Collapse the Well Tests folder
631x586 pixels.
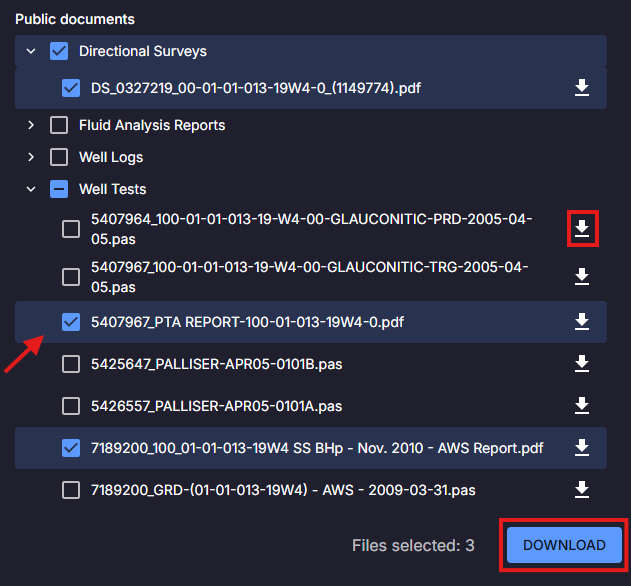click(x=31, y=189)
